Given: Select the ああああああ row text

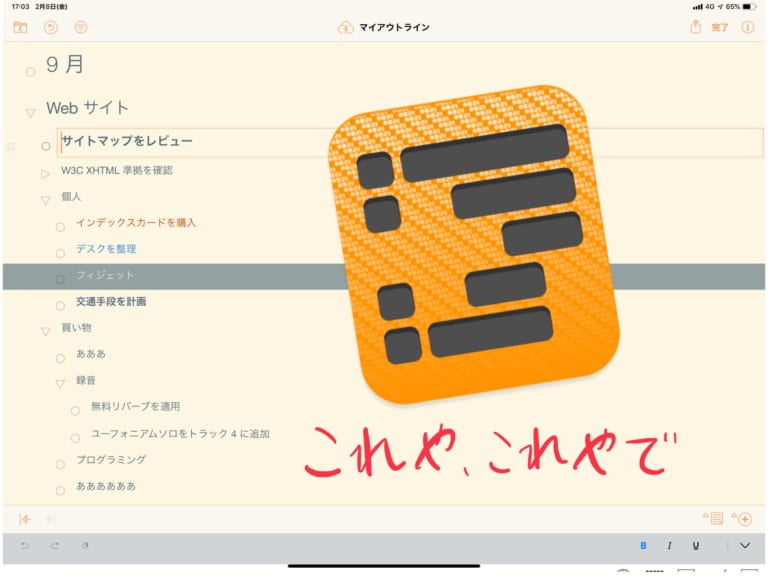Looking at the screenshot, I should (106, 486).
